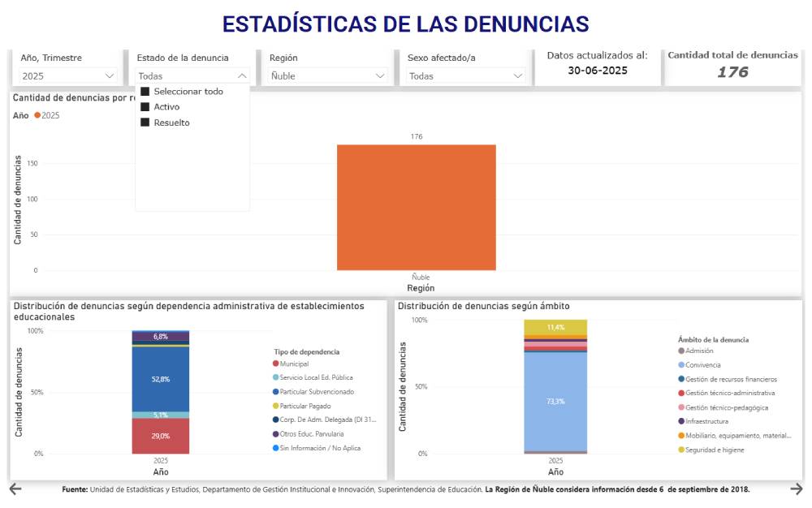Click the Otros Educ. Parvularia legend marker
Screen dimensions: 812x508
pyautogui.click(x=276, y=434)
